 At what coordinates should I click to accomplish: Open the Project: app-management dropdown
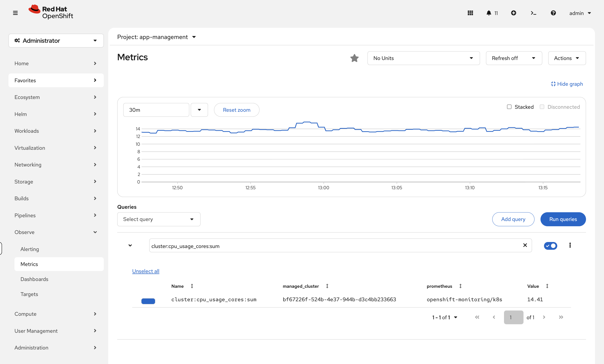click(156, 37)
